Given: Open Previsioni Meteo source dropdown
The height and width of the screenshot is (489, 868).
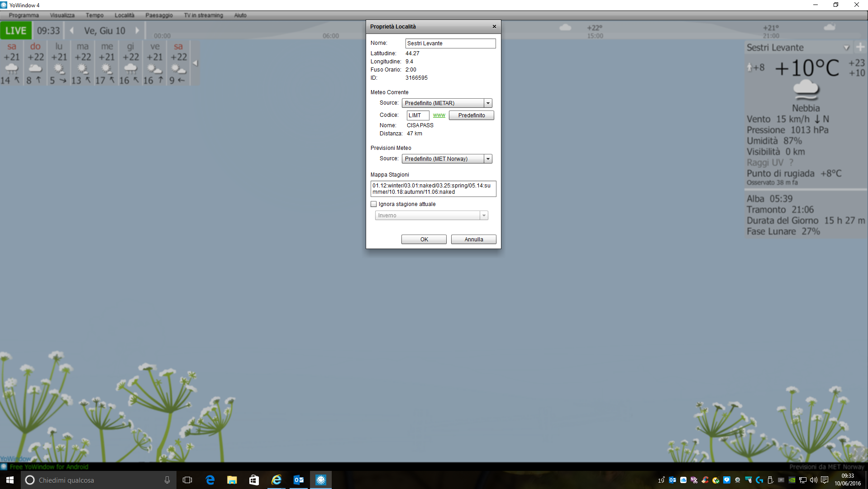Looking at the screenshot, I should tap(488, 159).
